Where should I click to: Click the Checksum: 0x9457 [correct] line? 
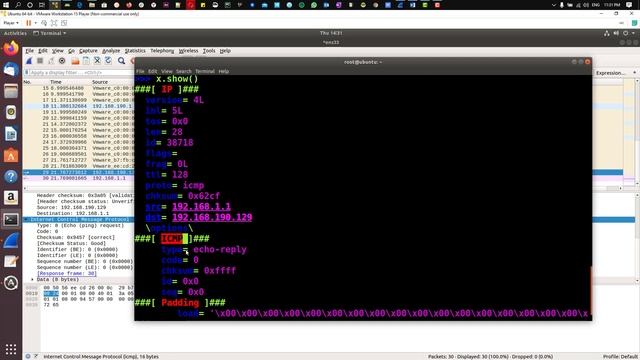point(76,238)
